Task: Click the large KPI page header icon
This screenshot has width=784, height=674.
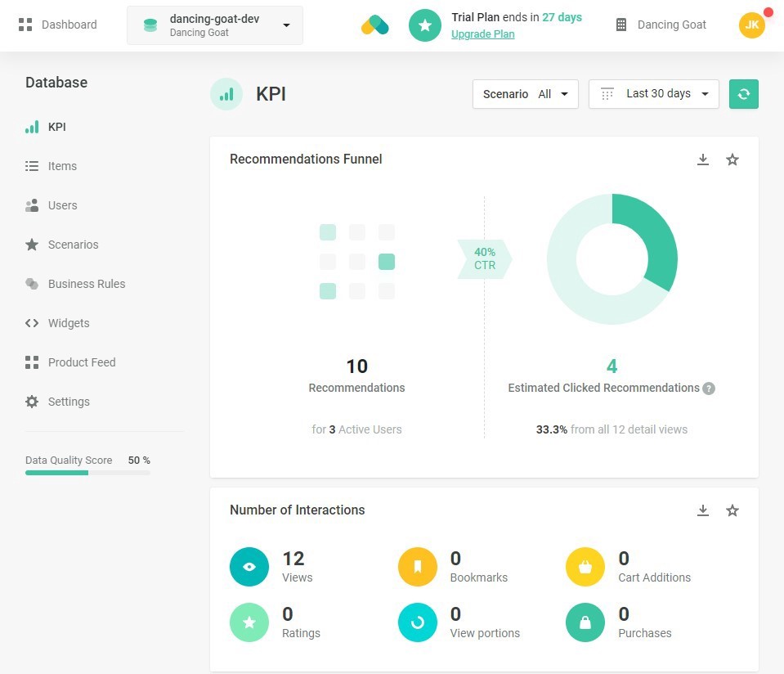Action: [x=226, y=94]
